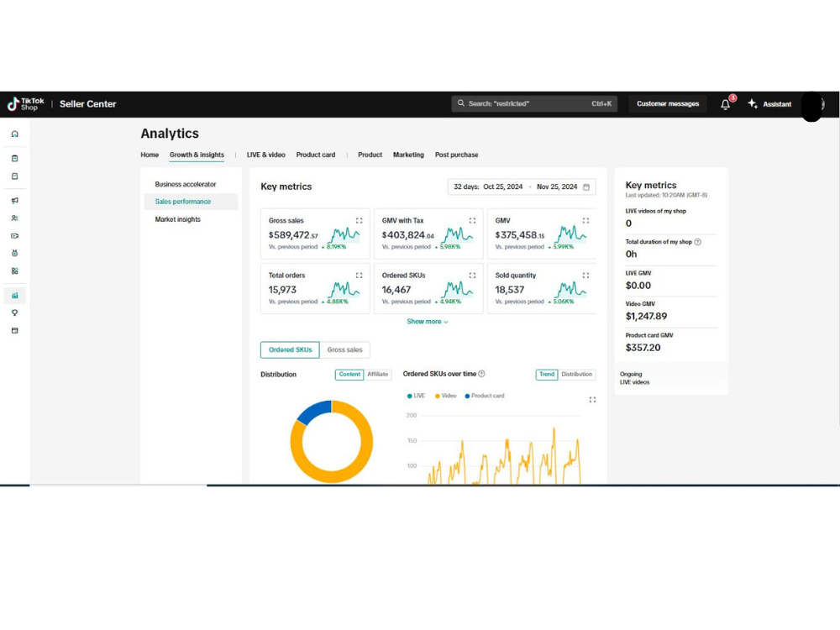Open the Assistant sparkle icon
This screenshot has width=840, height=630.
point(753,104)
